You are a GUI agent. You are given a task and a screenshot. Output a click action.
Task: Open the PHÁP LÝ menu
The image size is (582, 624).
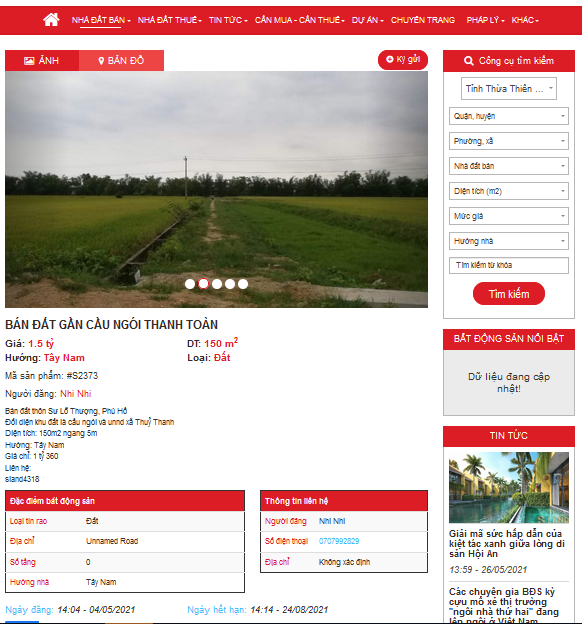[x=485, y=20]
